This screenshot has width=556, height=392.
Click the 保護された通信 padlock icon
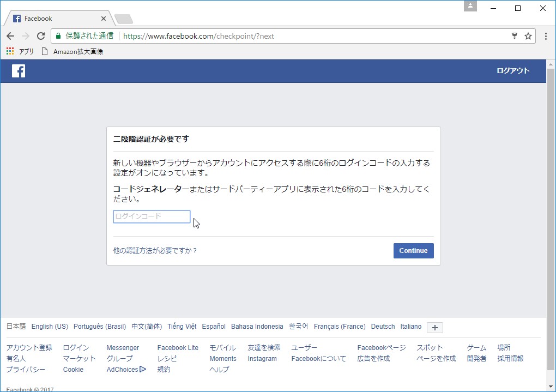(58, 36)
